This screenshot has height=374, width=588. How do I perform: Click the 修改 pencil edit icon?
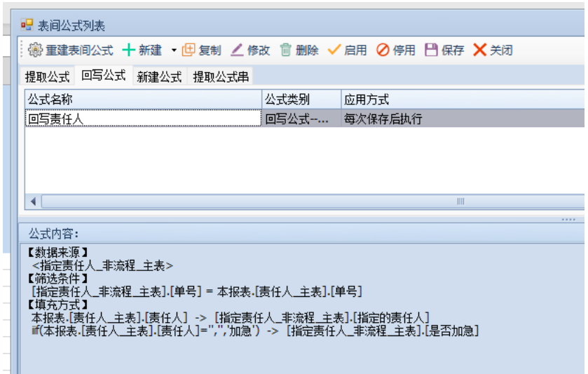click(238, 50)
